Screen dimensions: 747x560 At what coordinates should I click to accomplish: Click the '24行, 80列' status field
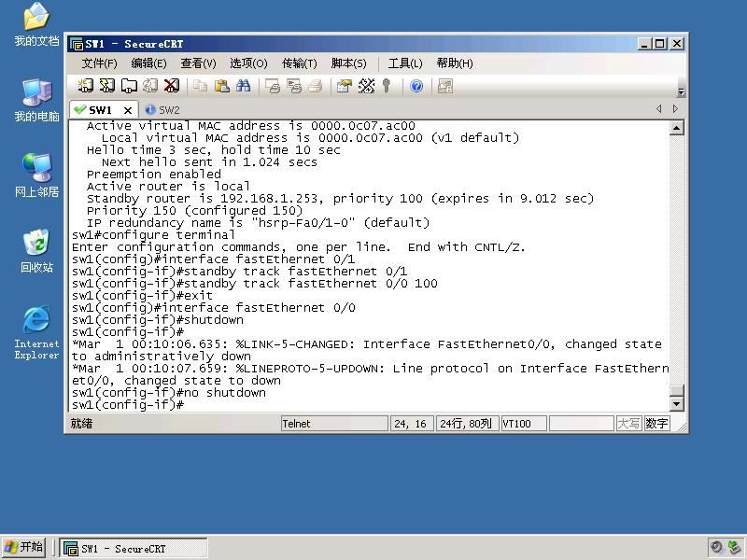[x=467, y=424]
